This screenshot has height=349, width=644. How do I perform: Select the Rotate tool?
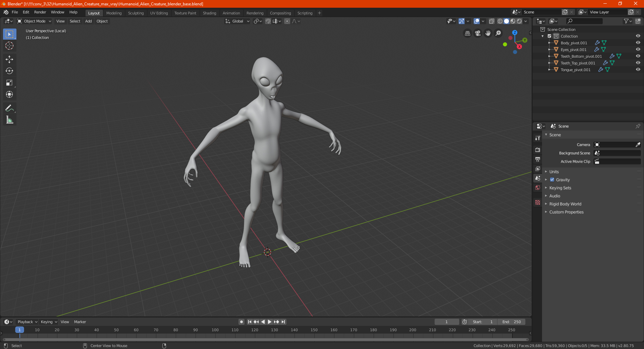(9, 71)
